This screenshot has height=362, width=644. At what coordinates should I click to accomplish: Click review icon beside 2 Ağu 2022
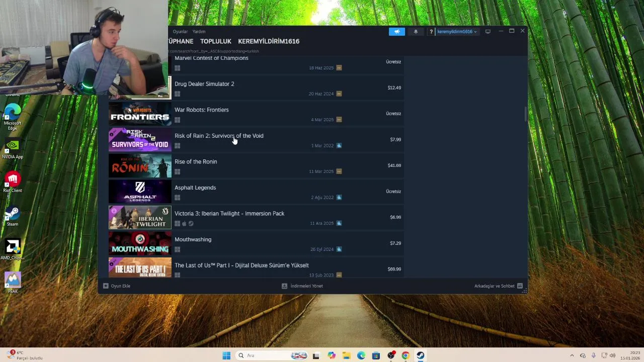[x=339, y=198]
